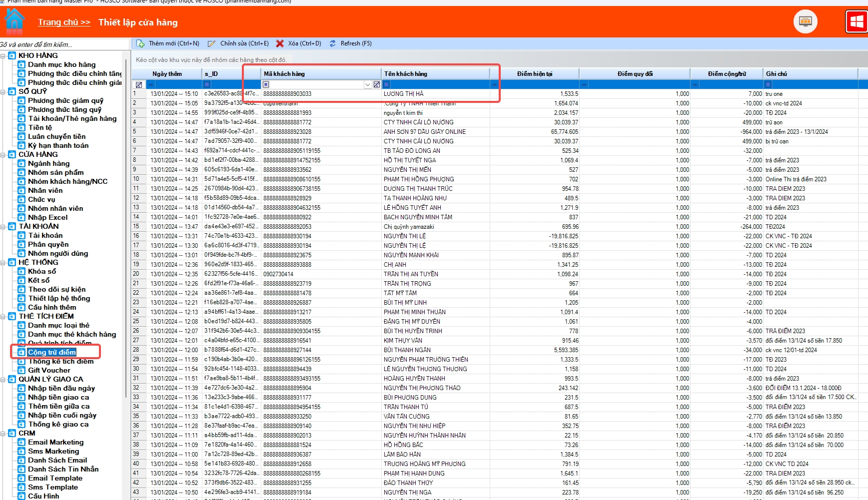Click clear icon in Mã khách hàng filter
Image resolution: width=868 pixels, height=500 pixels.
click(377, 84)
